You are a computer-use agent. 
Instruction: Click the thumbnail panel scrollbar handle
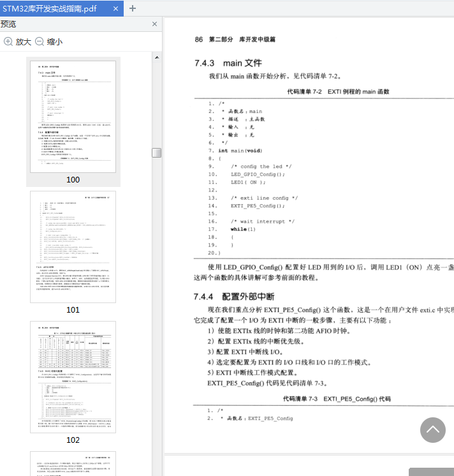point(156,152)
